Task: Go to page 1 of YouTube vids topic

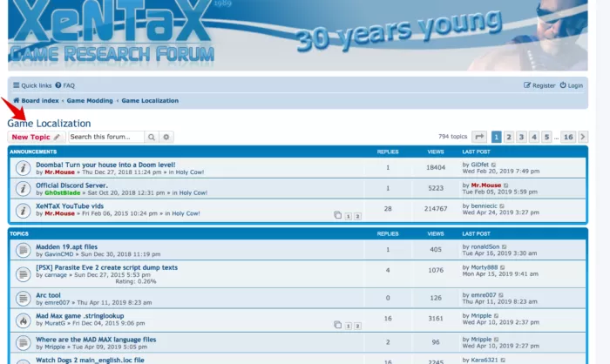Action: (x=349, y=216)
